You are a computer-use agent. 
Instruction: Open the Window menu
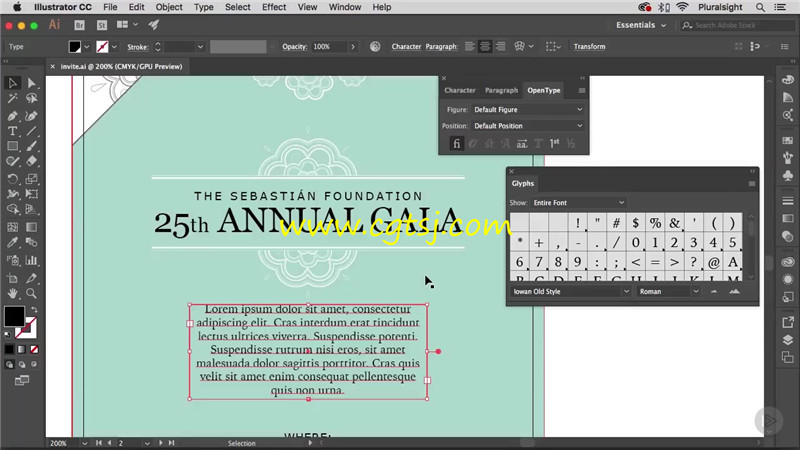345,7
